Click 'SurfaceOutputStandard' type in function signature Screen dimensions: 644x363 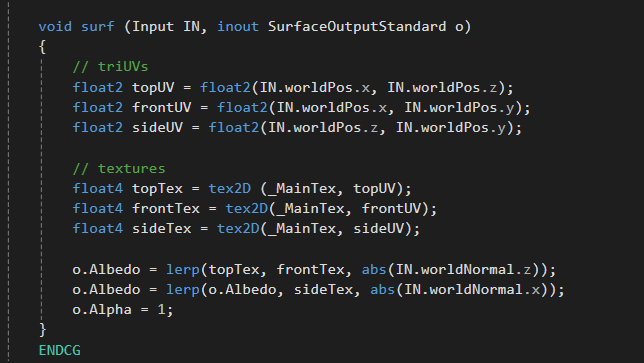pyautogui.click(x=357, y=27)
